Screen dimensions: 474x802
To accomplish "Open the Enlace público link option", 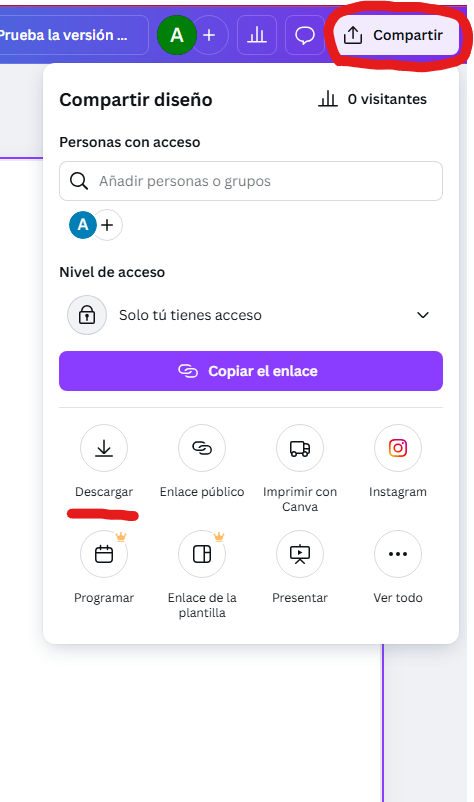I will 202,448.
